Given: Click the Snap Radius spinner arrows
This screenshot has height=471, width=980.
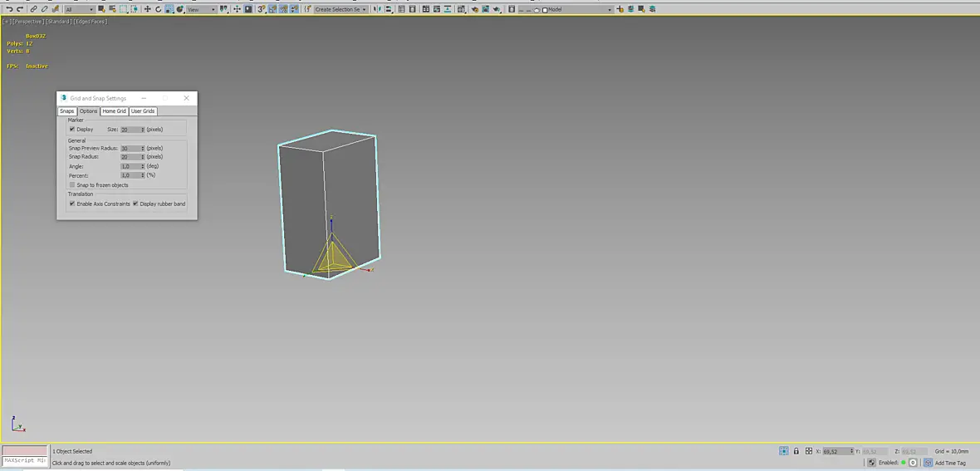Looking at the screenshot, I should (143, 157).
